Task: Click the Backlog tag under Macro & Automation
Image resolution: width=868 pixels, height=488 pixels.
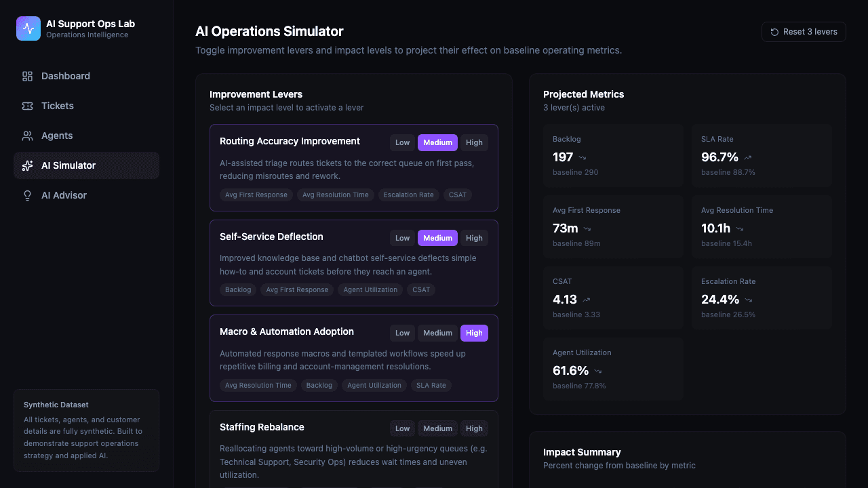Action: point(319,385)
